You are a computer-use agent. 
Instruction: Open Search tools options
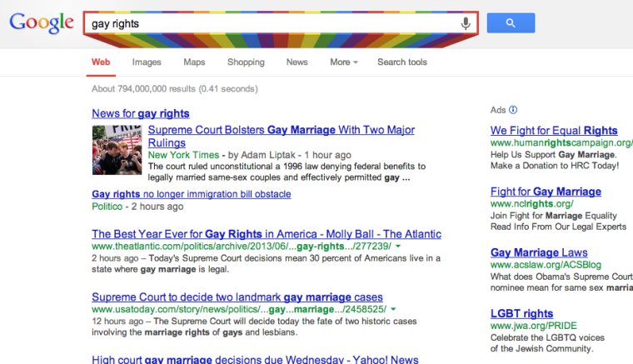[x=402, y=62]
